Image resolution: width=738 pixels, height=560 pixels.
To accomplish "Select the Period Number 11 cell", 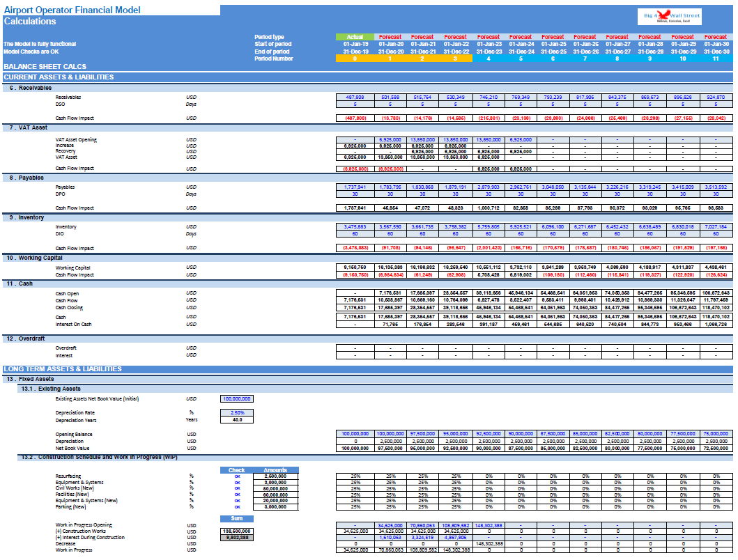I will (716, 59).
